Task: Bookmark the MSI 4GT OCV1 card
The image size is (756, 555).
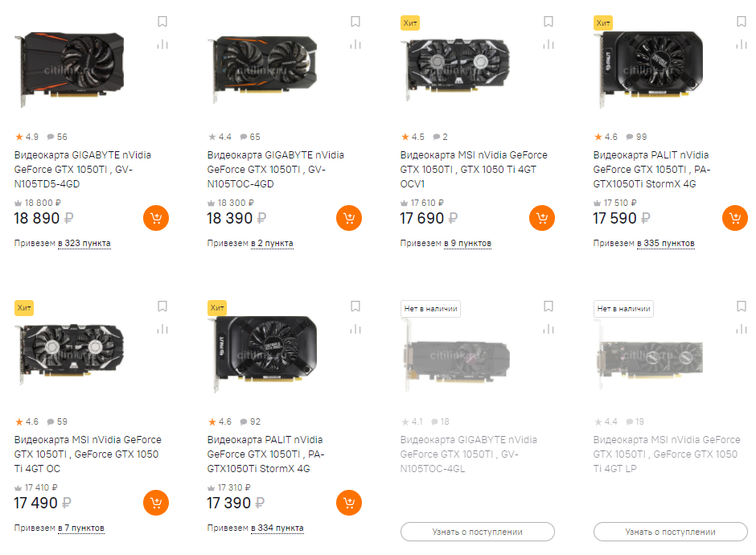Action: pos(549,22)
